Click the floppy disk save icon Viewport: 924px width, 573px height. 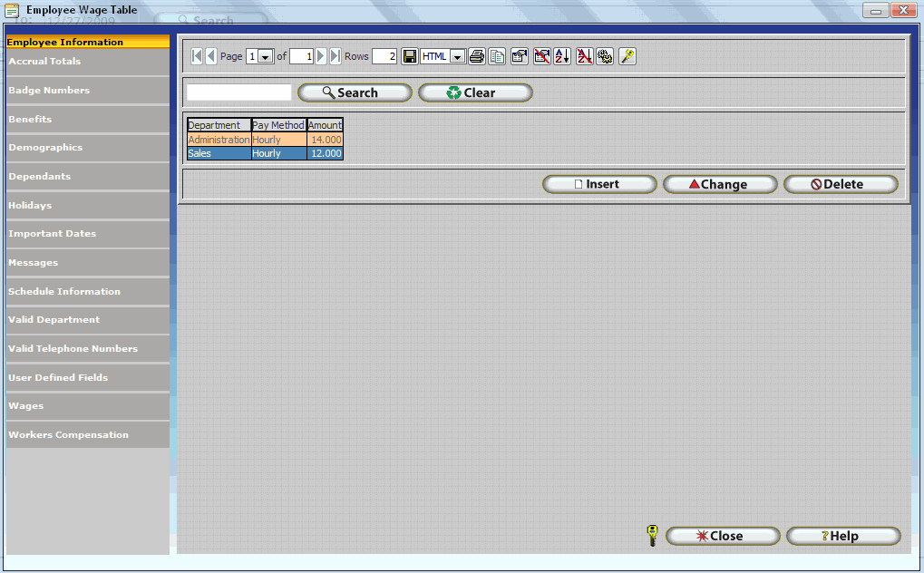click(410, 56)
